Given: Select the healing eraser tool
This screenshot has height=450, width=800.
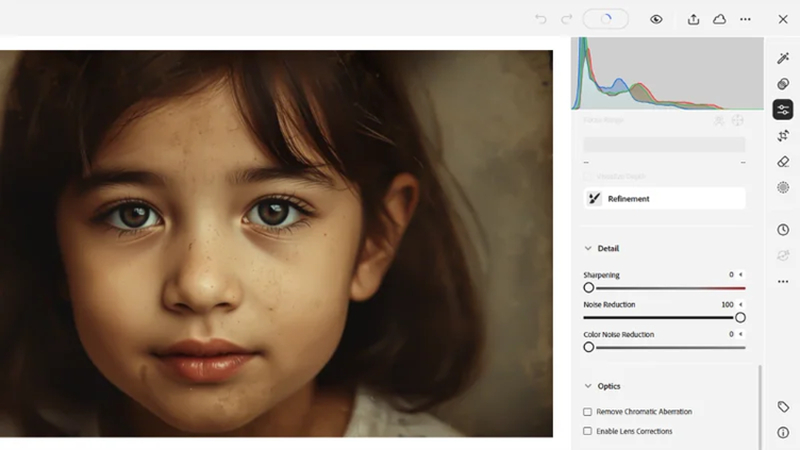Looking at the screenshot, I should pos(783,162).
